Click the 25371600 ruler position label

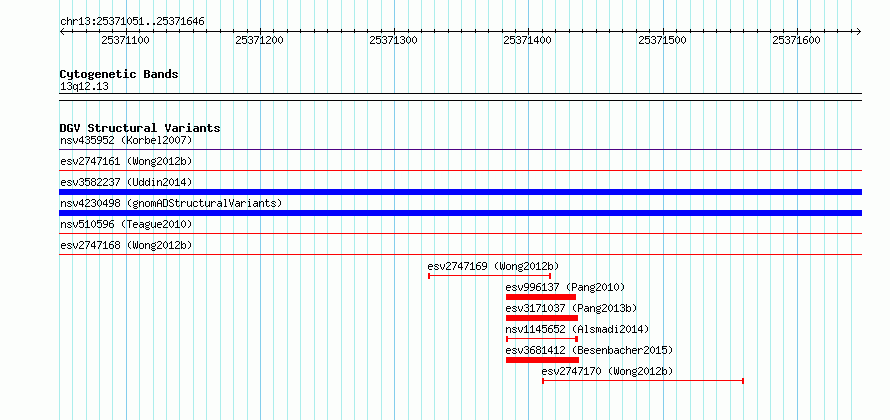(796, 40)
